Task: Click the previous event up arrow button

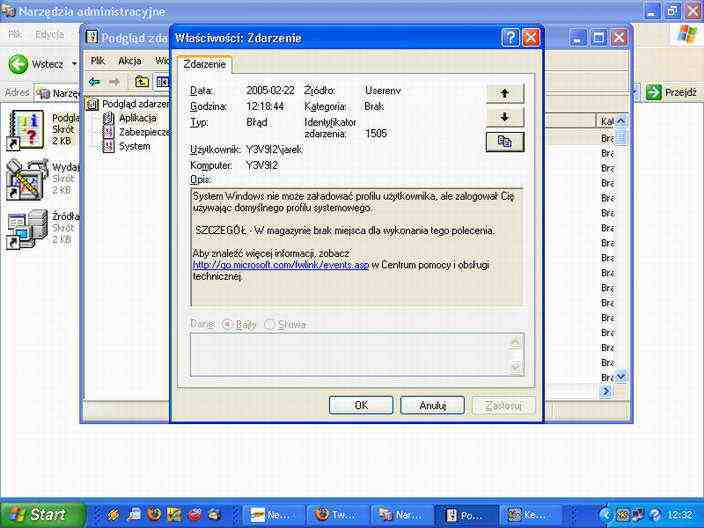Action: 505,93
